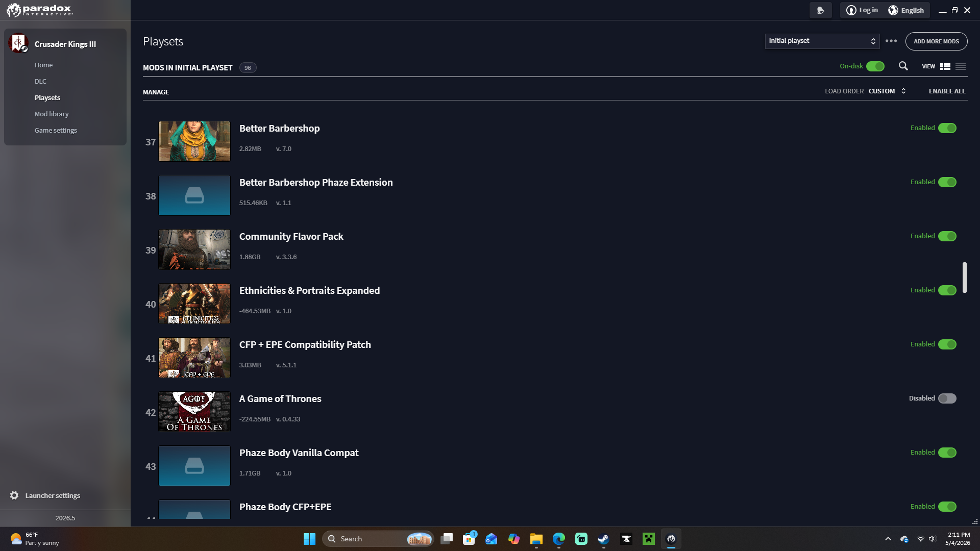Screen dimensions: 980x551
Task: Open Outlook from the taskbar
Action: coord(492,539)
